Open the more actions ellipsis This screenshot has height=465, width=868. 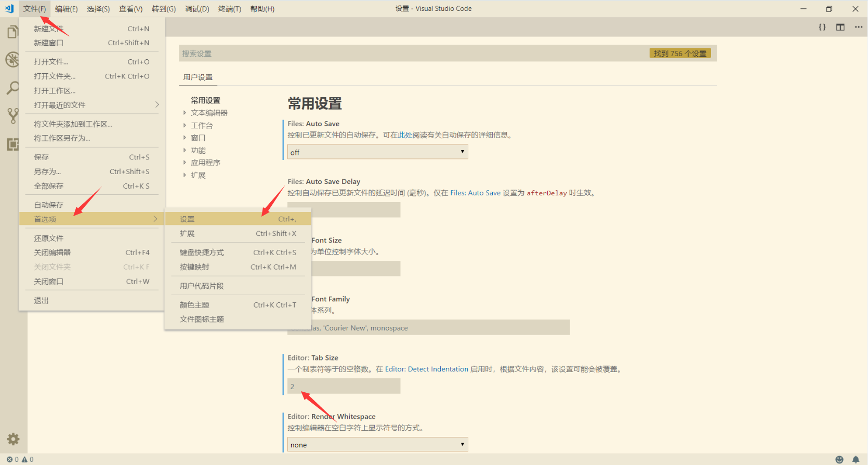859,27
